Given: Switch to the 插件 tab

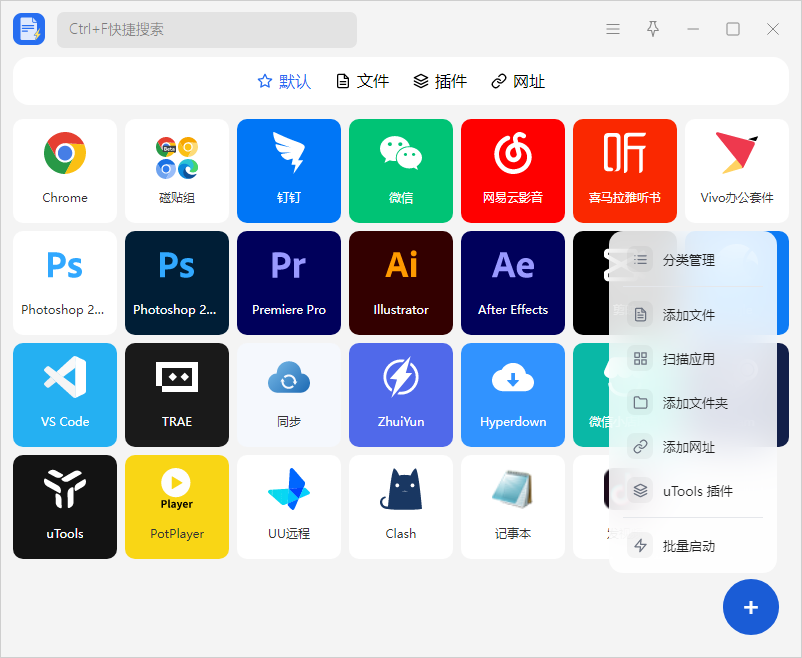Looking at the screenshot, I should coord(440,81).
